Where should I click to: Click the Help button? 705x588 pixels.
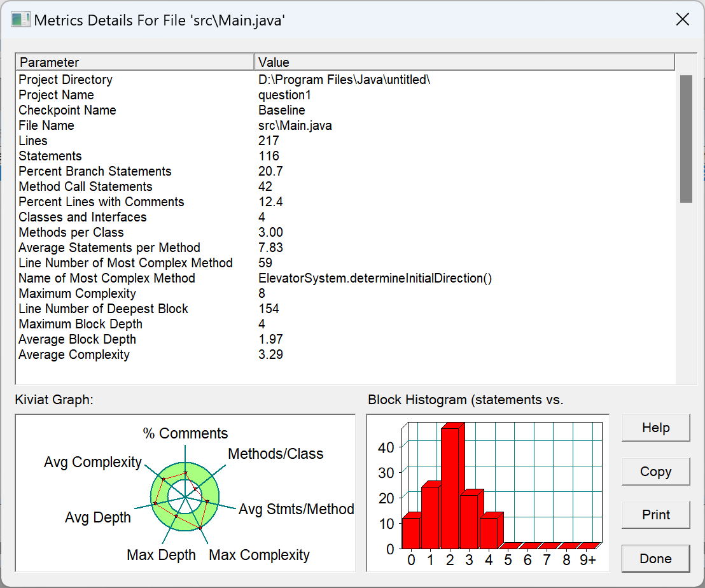click(x=655, y=428)
